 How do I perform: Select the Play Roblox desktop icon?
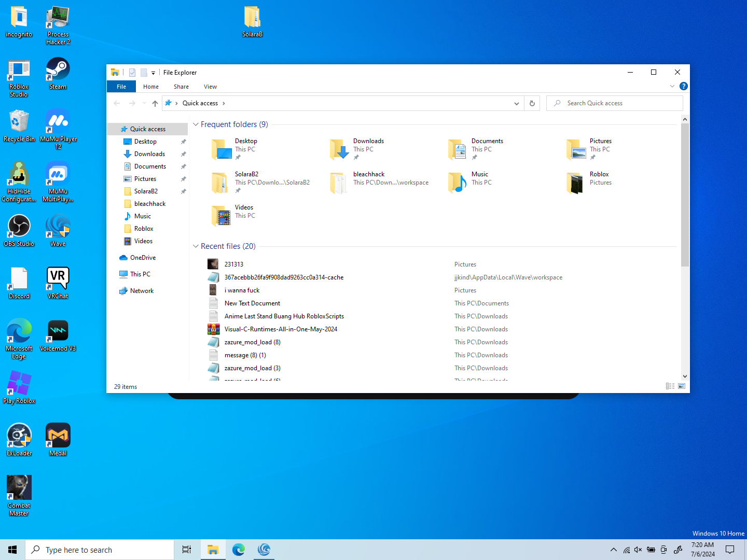point(19,388)
